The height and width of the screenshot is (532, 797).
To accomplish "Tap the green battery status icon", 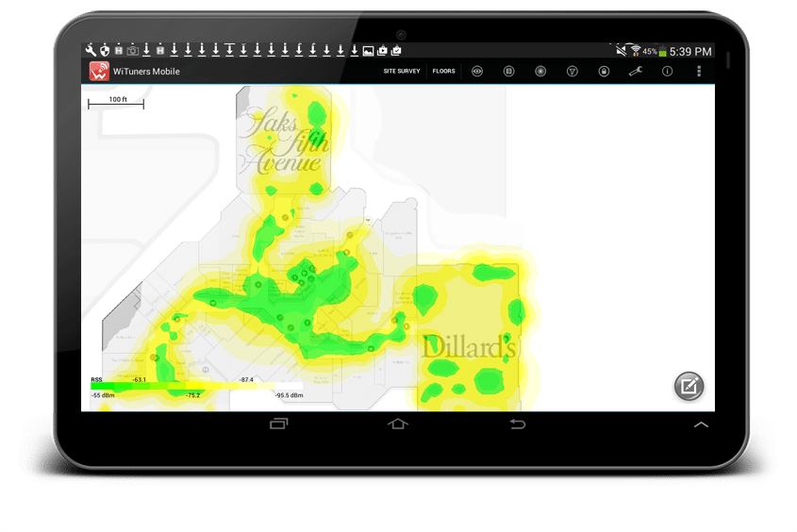I will [662, 51].
